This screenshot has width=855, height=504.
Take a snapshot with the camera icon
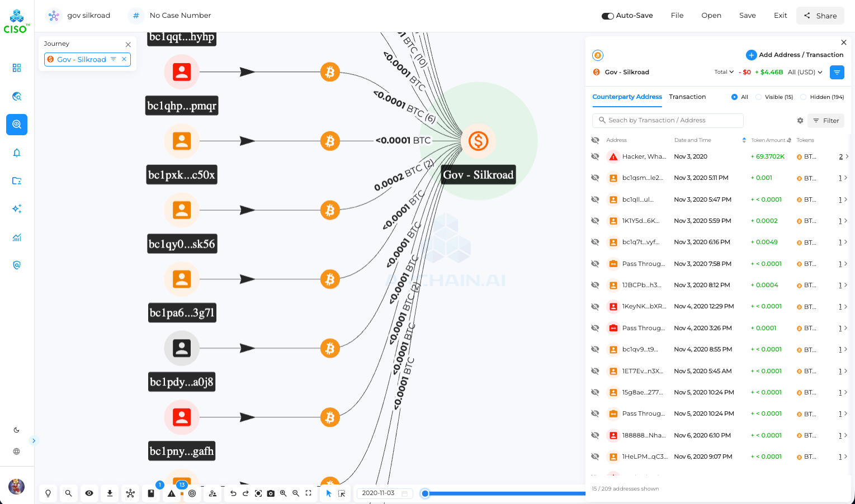click(x=271, y=493)
